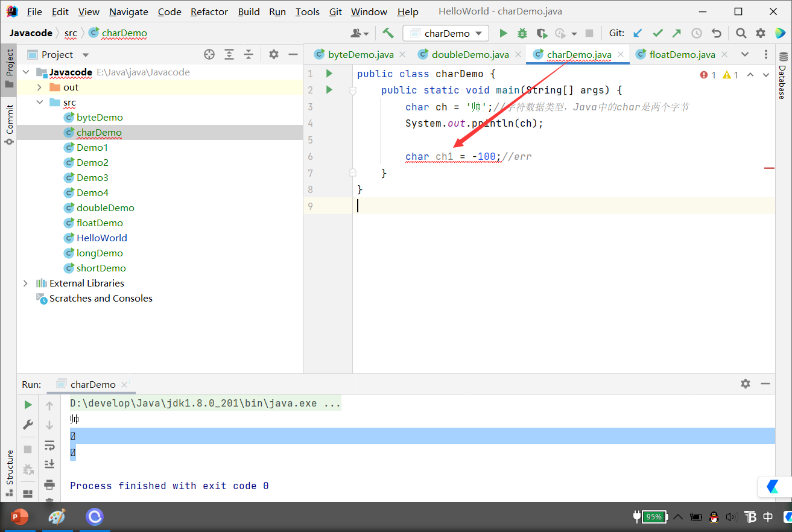This screenshot has height=532, width=792.
Task: Toggle soft-wrap in Run console
Action: pyautogui.click(x=49, y=445)
